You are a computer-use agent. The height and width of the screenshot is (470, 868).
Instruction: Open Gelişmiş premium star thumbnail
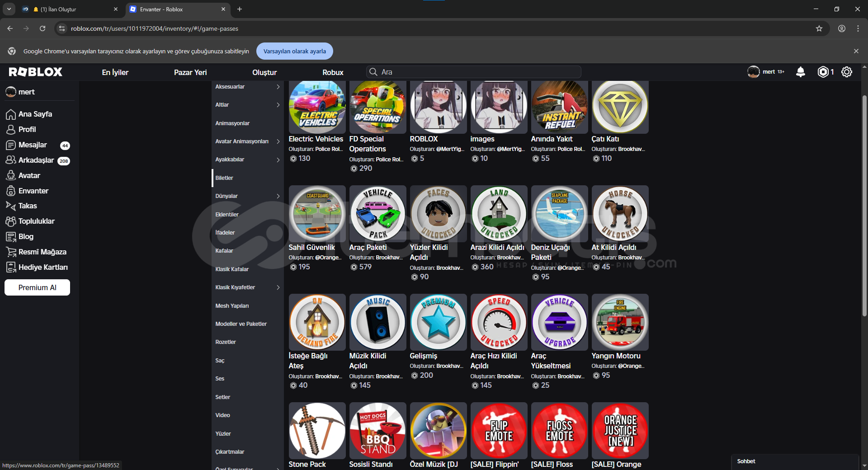point(438,322)
